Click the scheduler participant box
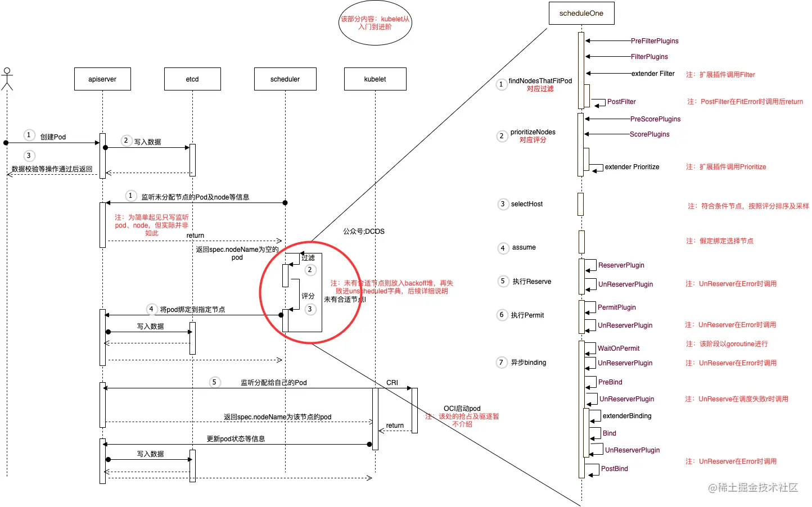 [285, 79]
